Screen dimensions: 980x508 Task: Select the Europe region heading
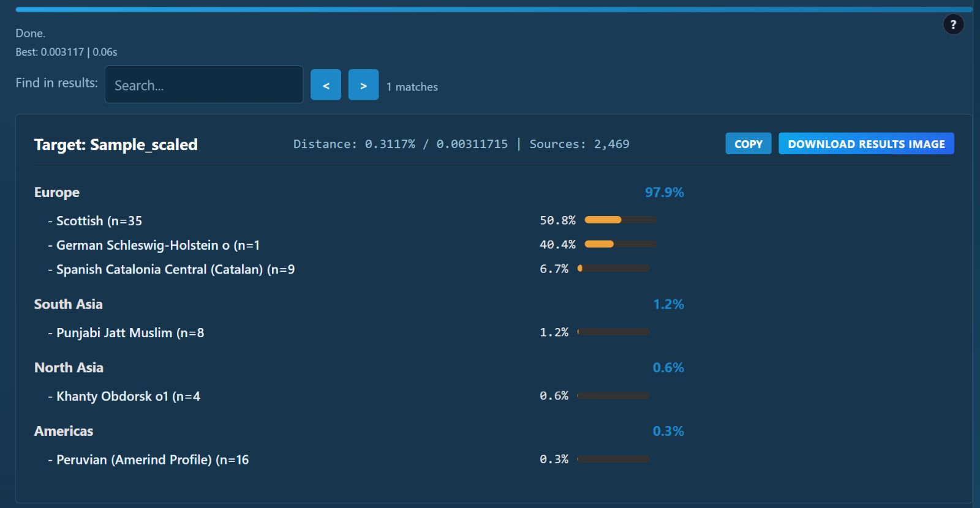click(x=57, y=192)
